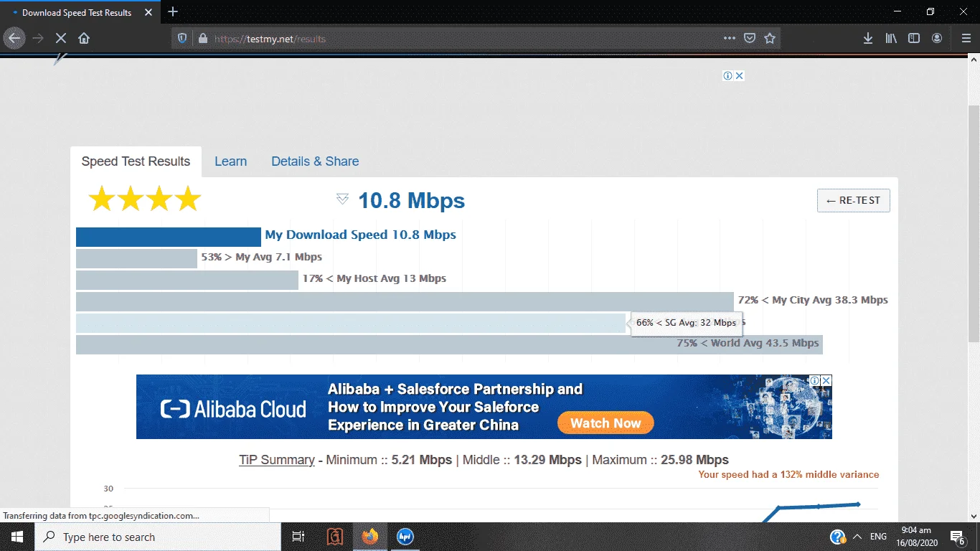
Task: Open a new browser tab
Action: click(172, 12)
